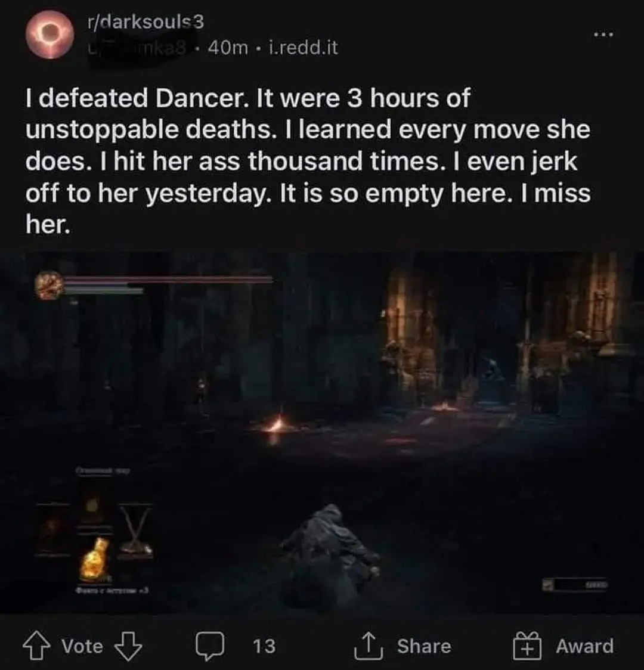The height and width of the screenshot is (670, 644).
Task: Tap the gift Award icon
Action: click(528, 646)
